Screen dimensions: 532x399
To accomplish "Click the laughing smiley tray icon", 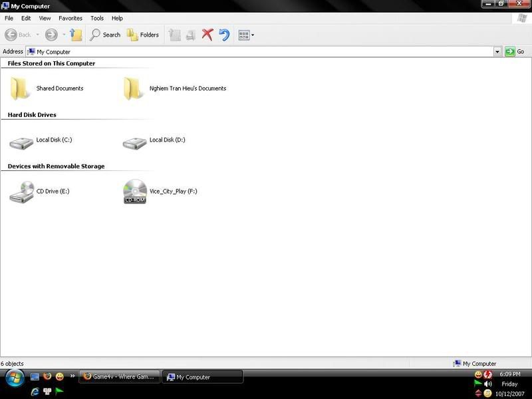I will click(478, 374).
